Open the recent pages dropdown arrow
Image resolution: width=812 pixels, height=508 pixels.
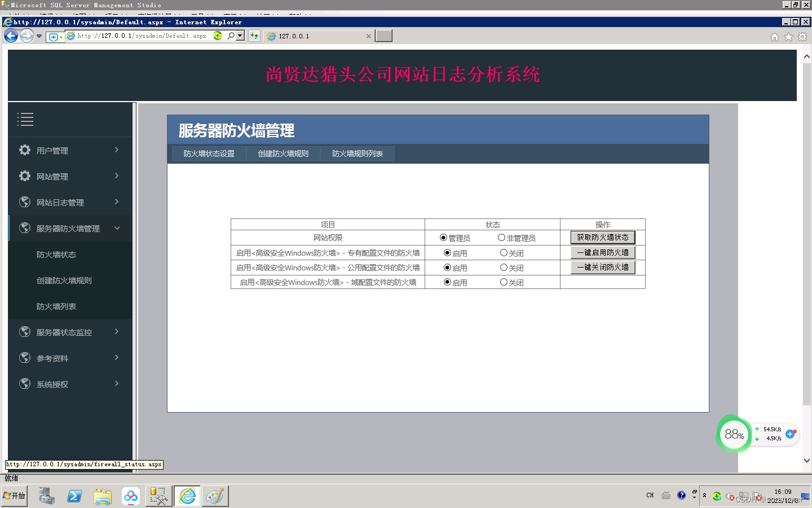pyautogui.click(x=39, y=36)
